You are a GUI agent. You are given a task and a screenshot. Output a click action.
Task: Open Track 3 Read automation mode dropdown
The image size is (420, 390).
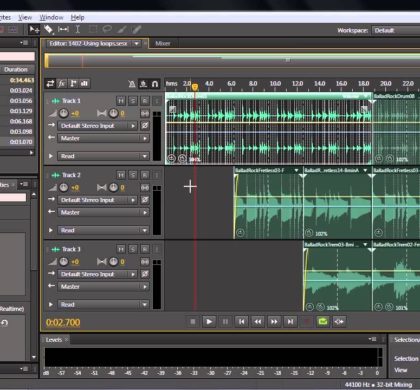(x=103, y=304)
